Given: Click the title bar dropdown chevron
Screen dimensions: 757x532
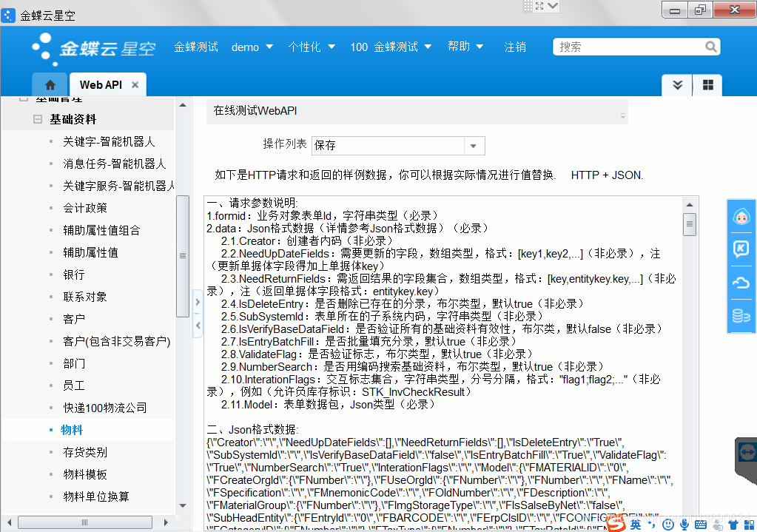Looking at the screenshot, I should coord(554,6).
